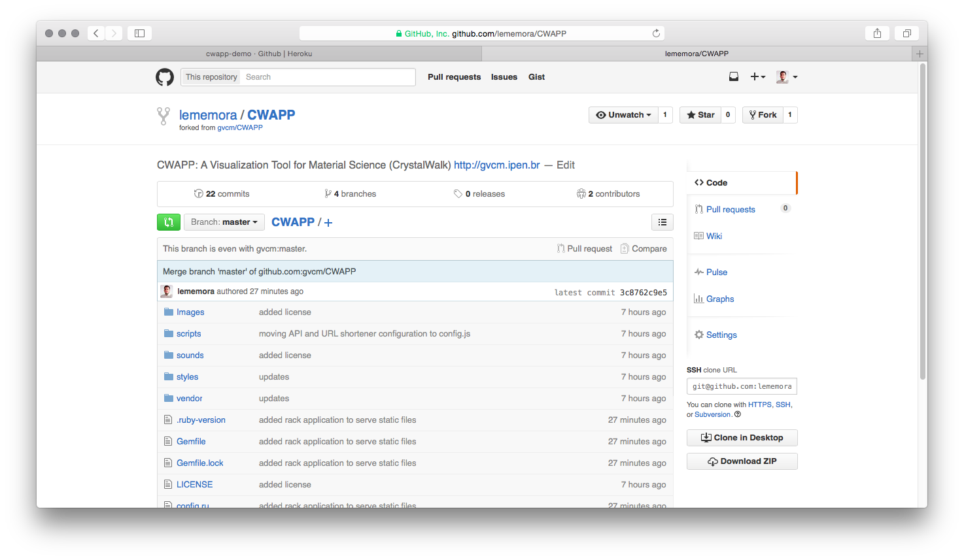Click the CWAPP repository title link
964x560 pixels.
point(271,115)
